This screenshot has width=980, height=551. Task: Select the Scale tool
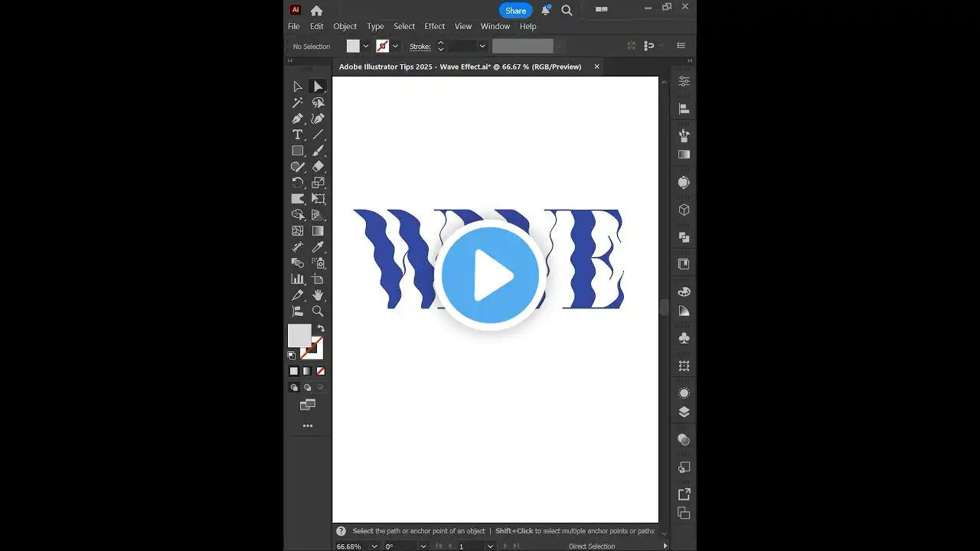point(318,183)
